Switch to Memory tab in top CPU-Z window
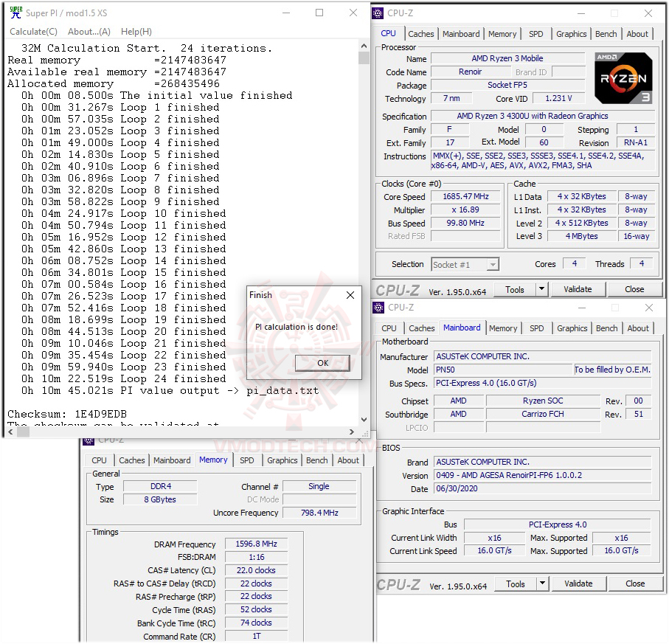The height and width of the screenshot is (644, 669). (x=502, y=34)
